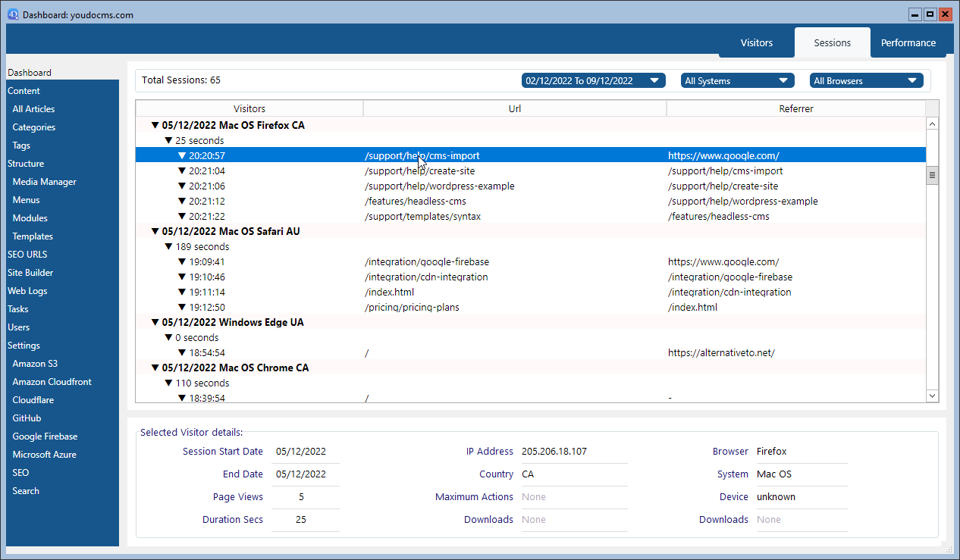Switch to the Visitors tab
Screen dimensions: 960x560
pyautogui.click(x=756, y=42)
